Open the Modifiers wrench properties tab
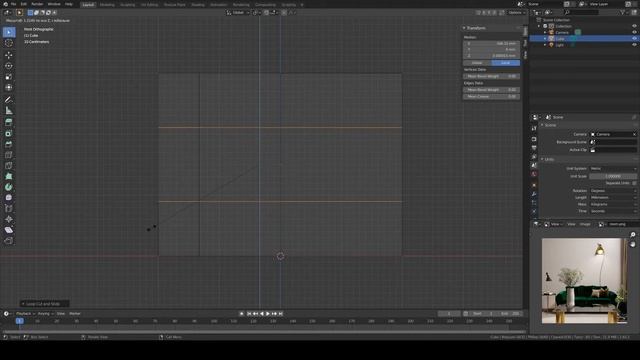 click(534, 194)
